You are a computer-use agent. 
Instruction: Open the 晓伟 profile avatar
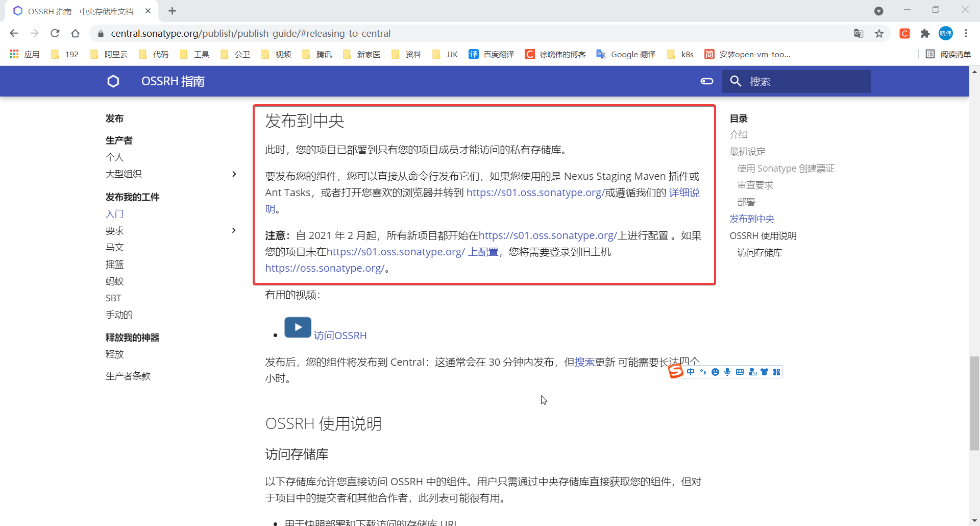pos(946,33)
